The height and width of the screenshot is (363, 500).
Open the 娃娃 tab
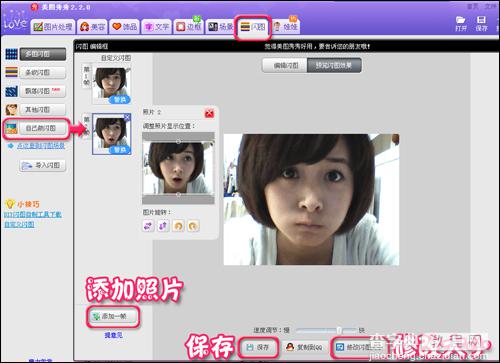(285, 27)
